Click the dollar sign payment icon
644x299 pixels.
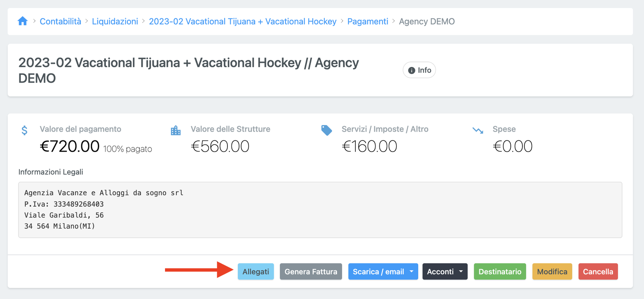(x=25, y=130)
